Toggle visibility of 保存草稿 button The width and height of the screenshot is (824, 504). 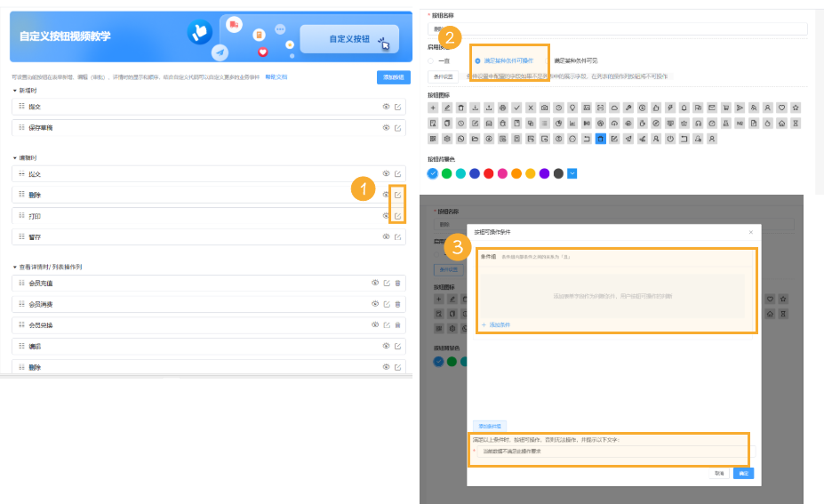tap(387, 128)
